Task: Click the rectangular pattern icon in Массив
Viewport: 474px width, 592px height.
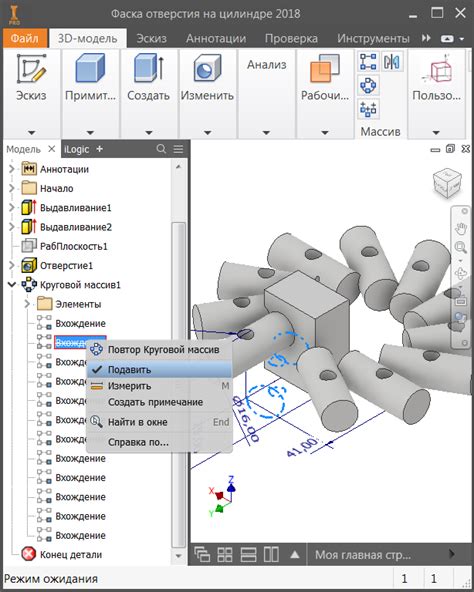Action: pyautogui.click(x=367, y=62)
